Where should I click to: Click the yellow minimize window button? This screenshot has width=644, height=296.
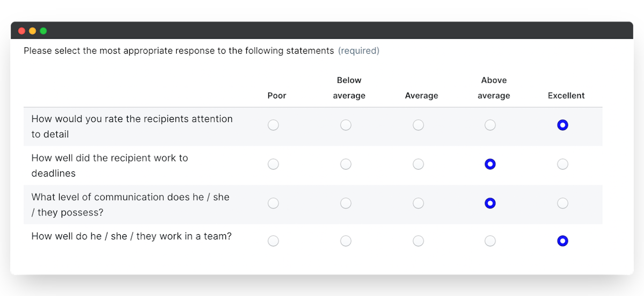(32, 31)
